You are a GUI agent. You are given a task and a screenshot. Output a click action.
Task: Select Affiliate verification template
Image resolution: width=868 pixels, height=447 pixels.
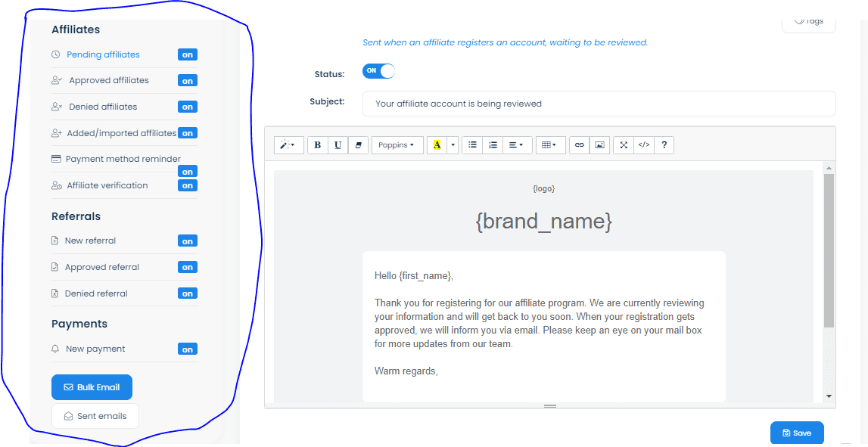[x=107, y=185]
